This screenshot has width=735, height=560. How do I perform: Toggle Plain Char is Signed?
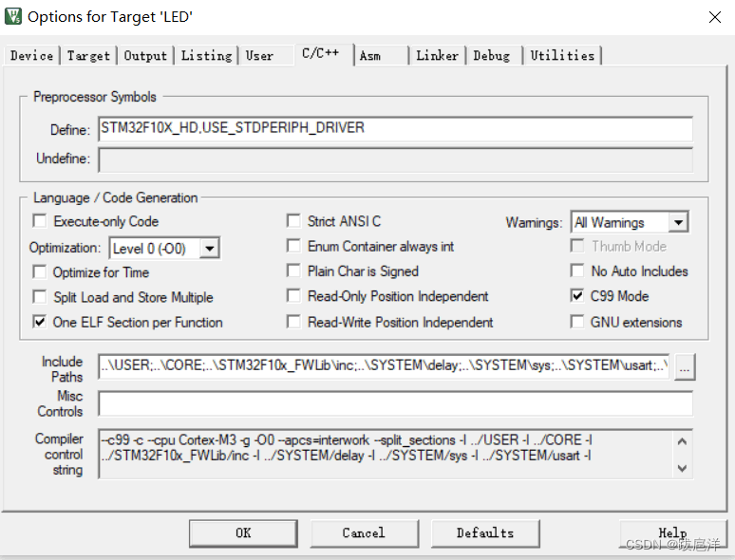tap(293, 271)
